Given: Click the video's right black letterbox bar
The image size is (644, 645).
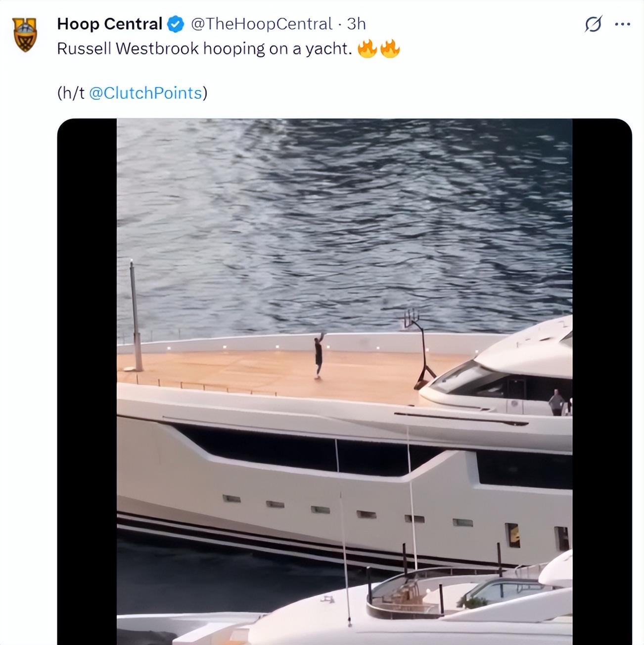Looking at the screenshot, I should tap(602, 381).
